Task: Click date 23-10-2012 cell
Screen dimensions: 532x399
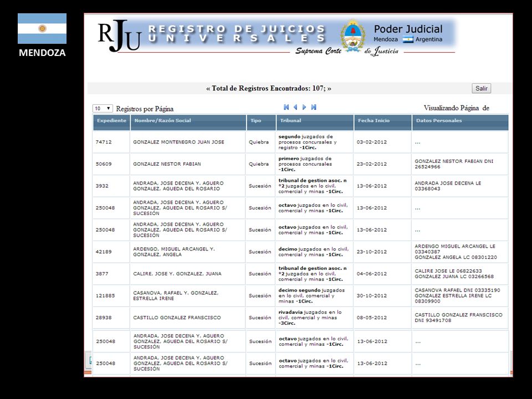Action: tap(382, 252)
